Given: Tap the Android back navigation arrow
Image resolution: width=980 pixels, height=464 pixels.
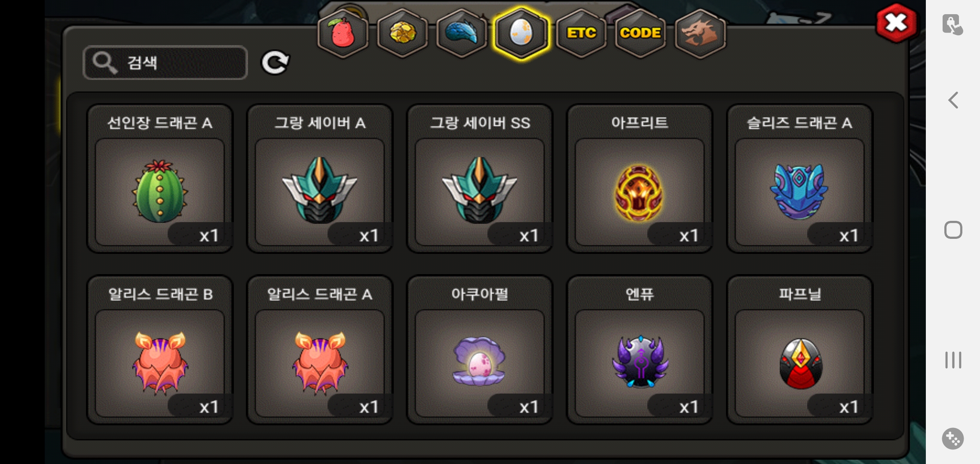Looking at the screenshot, I should (953, 100).
